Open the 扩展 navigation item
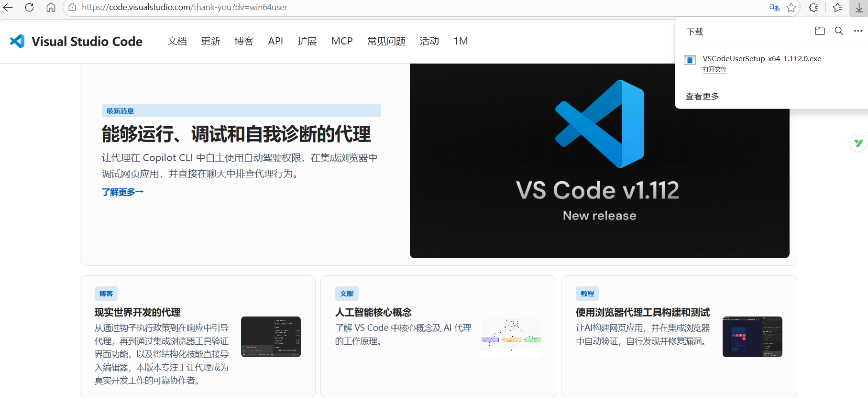 click(307, 41)
